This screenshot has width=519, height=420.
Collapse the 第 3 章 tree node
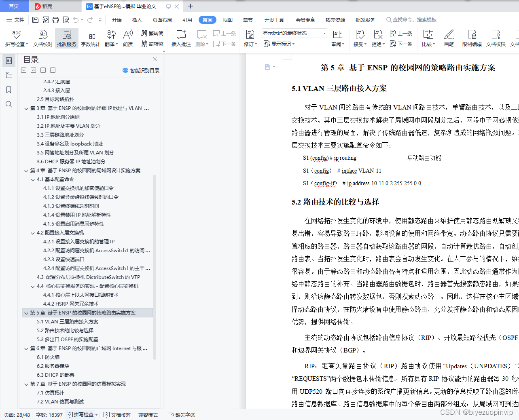(x=26, y=108)
